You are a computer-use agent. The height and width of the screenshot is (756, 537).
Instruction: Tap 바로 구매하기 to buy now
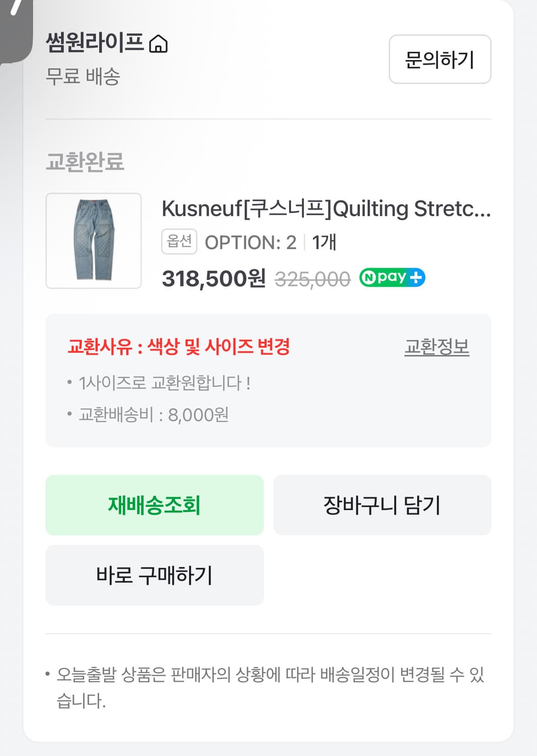coord(154,575)
